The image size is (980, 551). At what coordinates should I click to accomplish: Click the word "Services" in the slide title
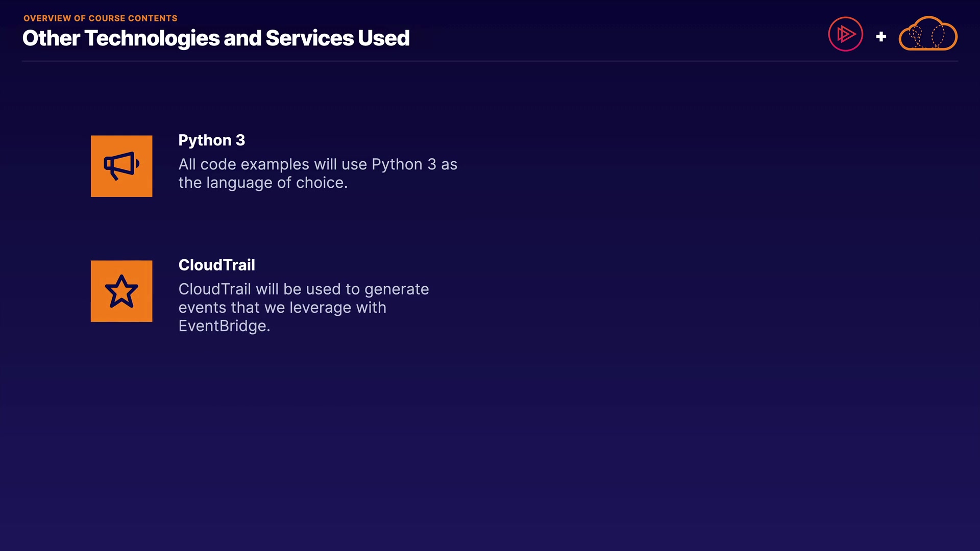point(309,38)
